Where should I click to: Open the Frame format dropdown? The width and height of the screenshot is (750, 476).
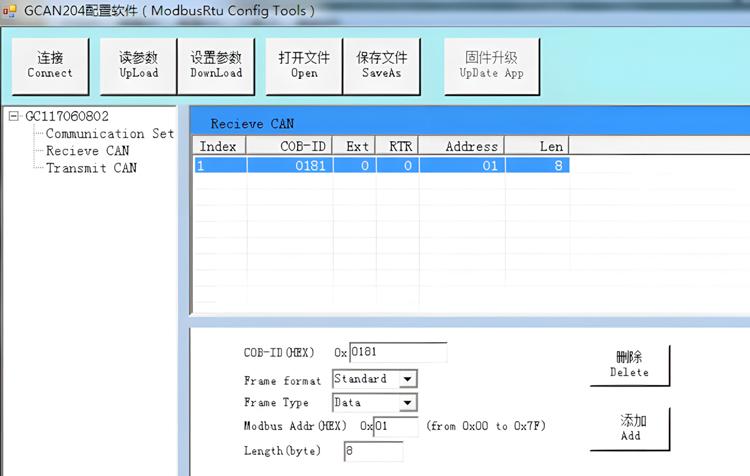[407, 379]
